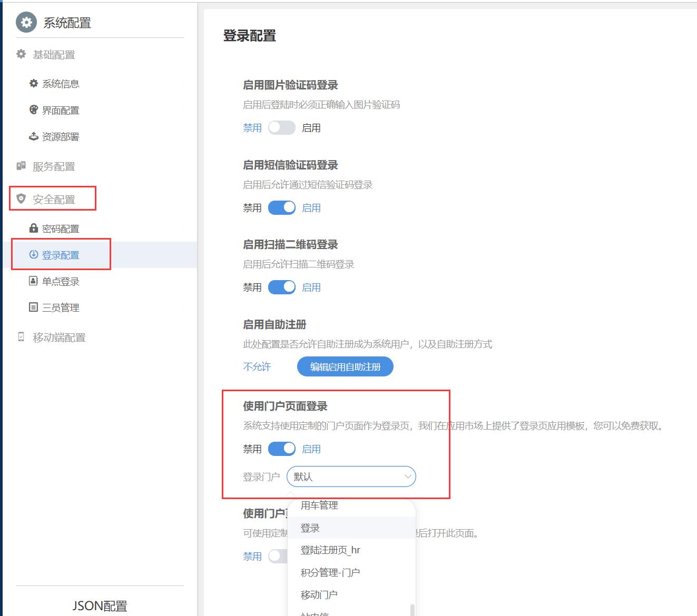Toggle the 启用扫描二维码登录 switch off

[x=281, y=287]
